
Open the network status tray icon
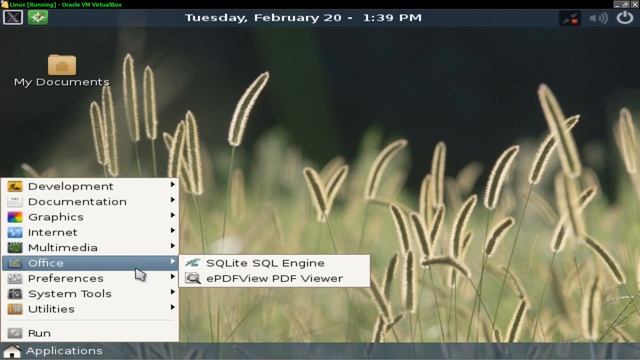[570, 18]
